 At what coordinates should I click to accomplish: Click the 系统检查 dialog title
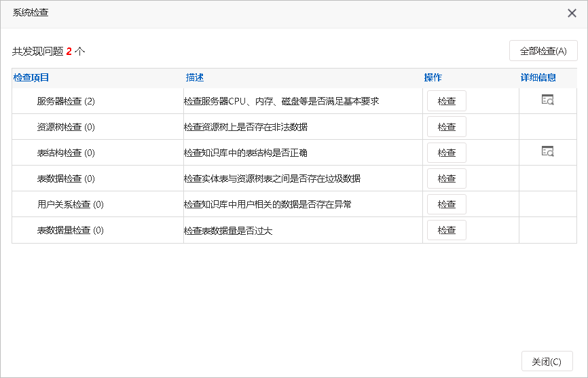click(x=31, y=12)
